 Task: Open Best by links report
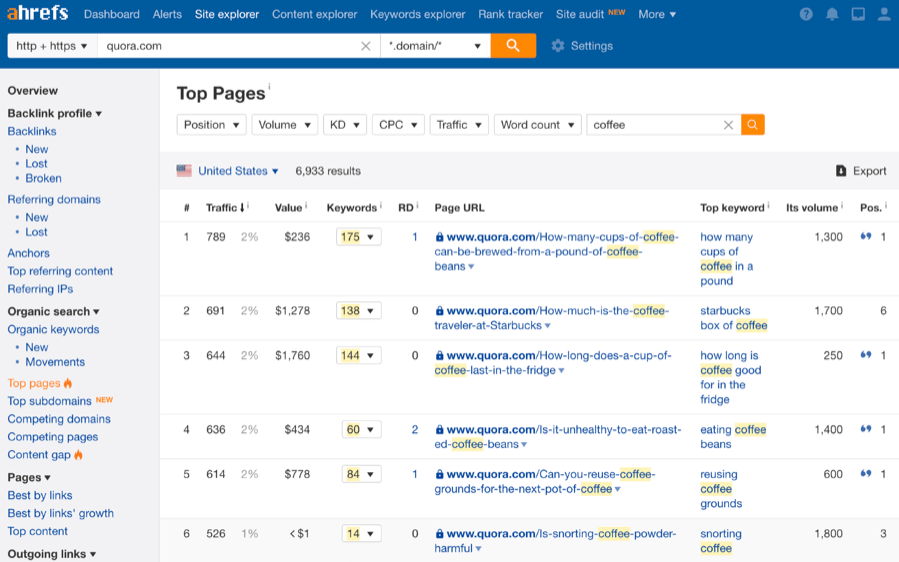[x=40, y=495]
